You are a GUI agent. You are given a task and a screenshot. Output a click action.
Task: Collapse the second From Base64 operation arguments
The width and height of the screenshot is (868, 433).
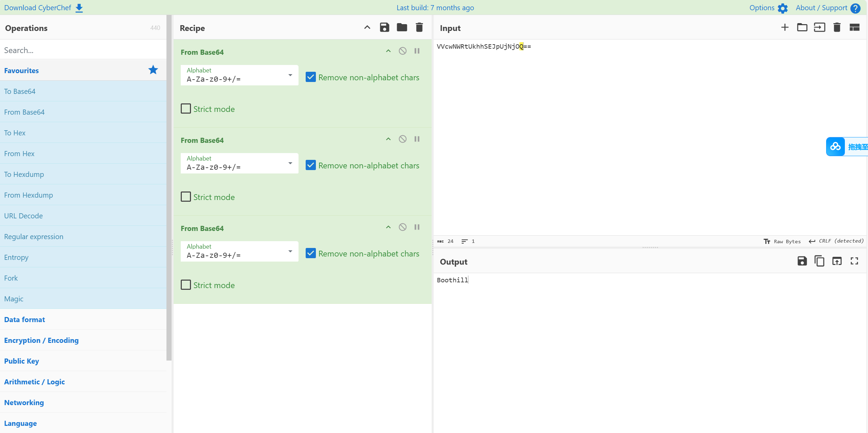coord(388,139)
